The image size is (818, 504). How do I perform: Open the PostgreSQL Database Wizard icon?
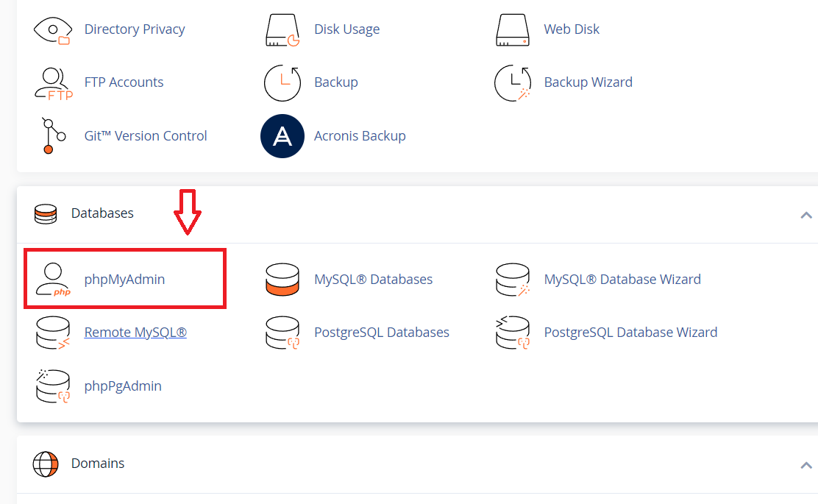[513, 333]
